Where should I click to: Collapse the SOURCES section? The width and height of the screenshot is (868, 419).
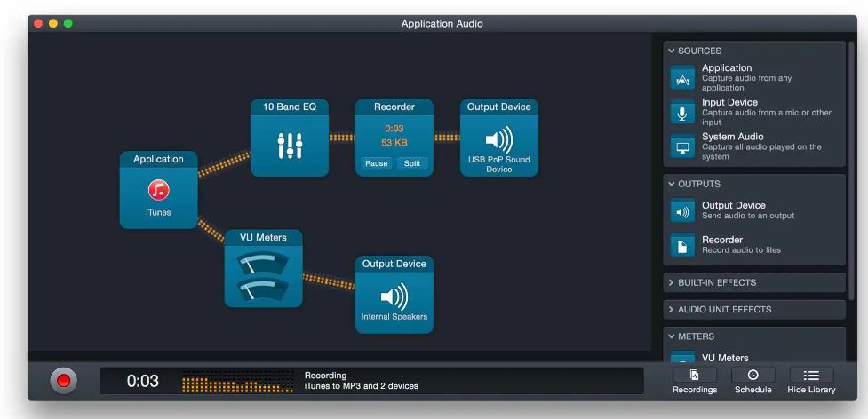pos(672,51)
